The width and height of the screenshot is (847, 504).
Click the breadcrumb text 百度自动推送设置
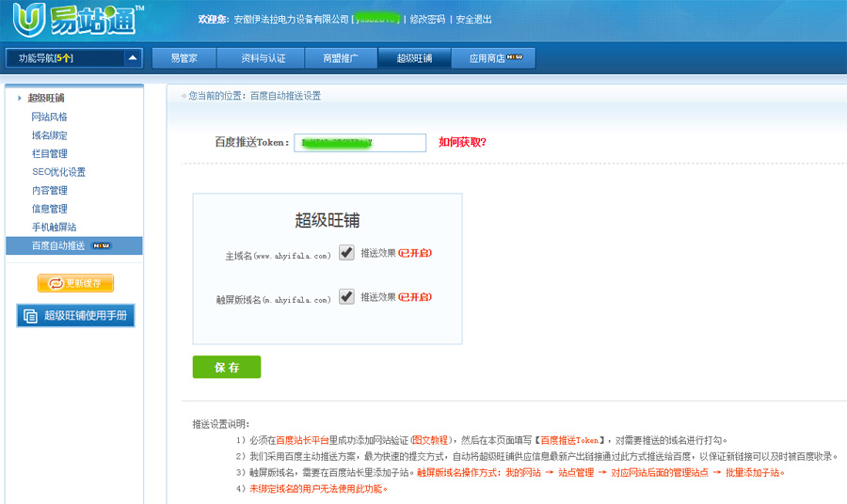click(285, 96)
